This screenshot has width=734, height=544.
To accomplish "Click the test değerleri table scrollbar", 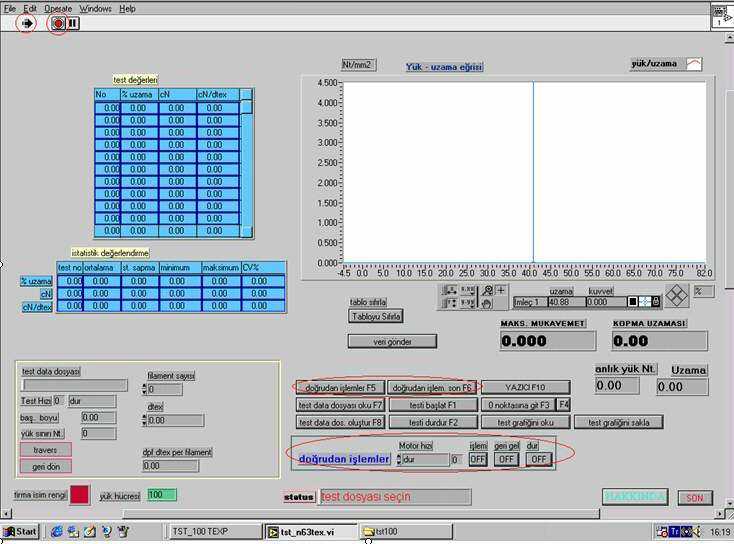I will click(x=246, y=162).
